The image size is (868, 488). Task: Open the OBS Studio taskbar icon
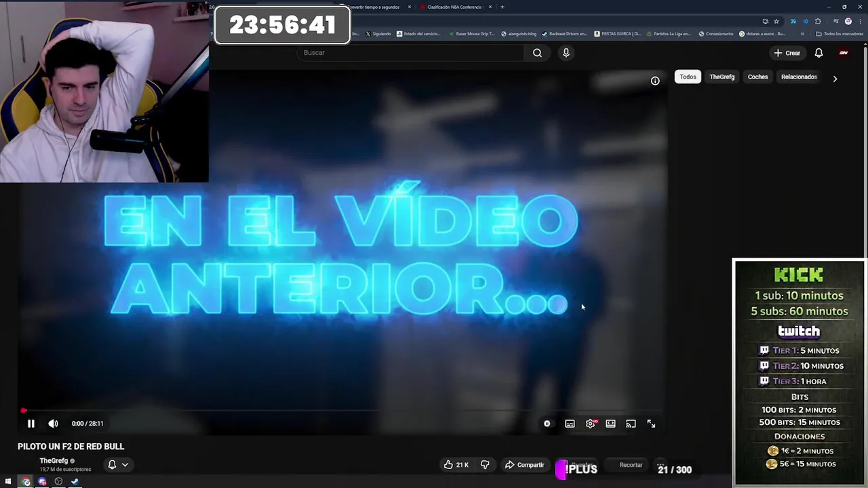click(x=58, y=482)
